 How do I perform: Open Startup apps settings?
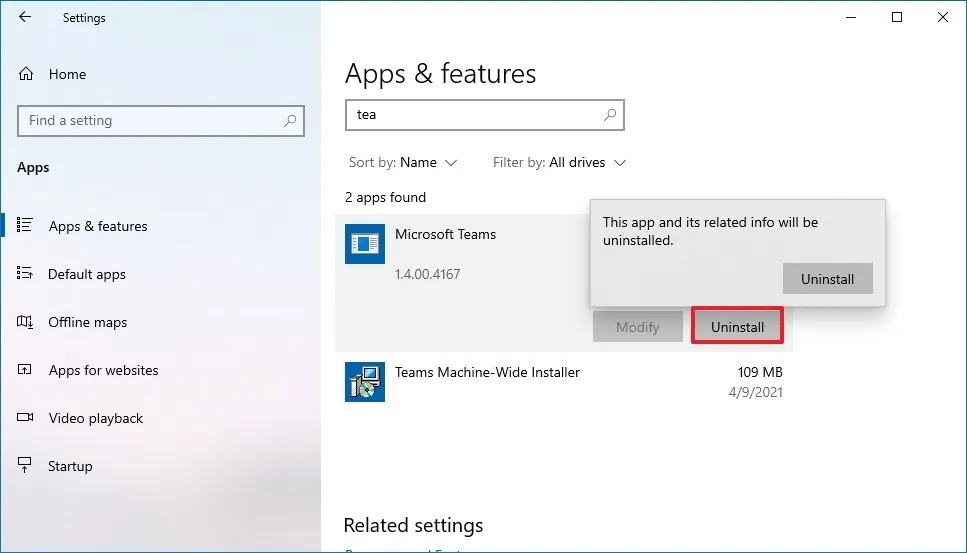pos(70,467)
